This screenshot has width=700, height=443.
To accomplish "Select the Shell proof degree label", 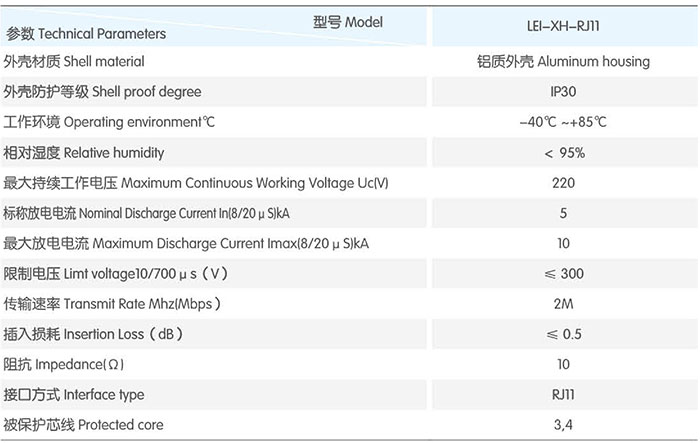I will [102, 92].
